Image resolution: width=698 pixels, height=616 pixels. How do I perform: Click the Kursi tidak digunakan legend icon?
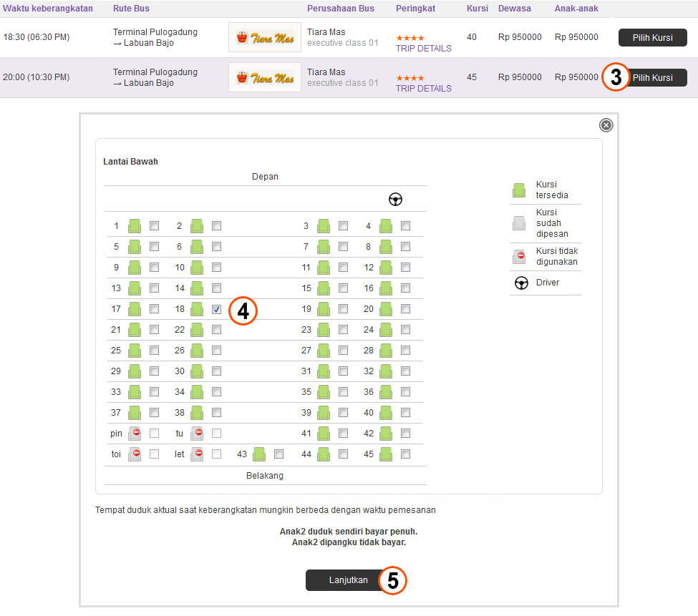(518, 257)
